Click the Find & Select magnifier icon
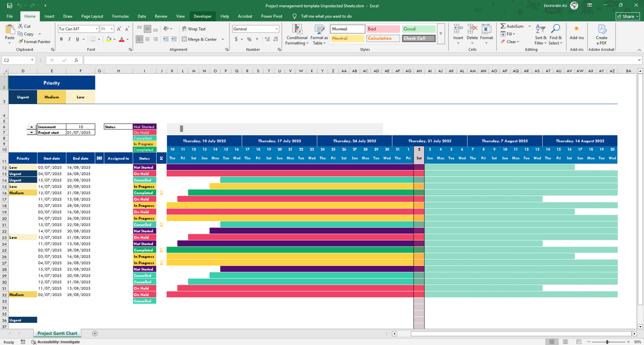Image resolution: width=644 pixels, height=345 pixels. [x=555, y=30]
